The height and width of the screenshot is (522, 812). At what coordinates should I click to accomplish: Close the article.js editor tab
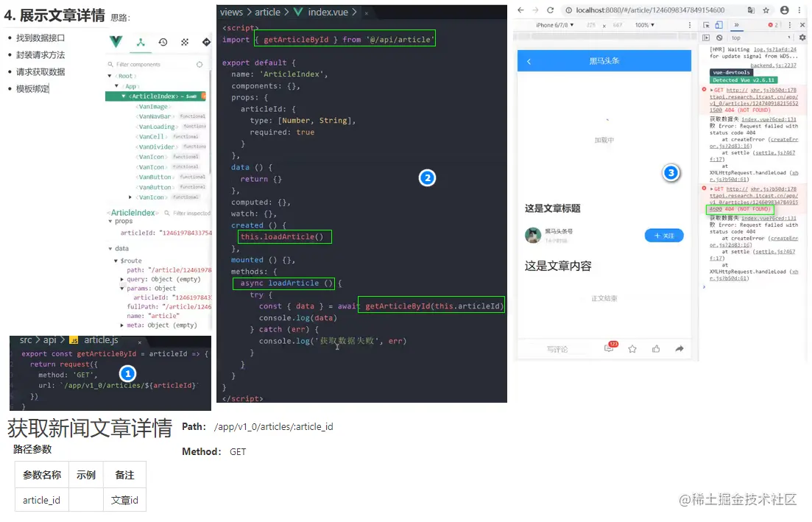coord(139,342)
